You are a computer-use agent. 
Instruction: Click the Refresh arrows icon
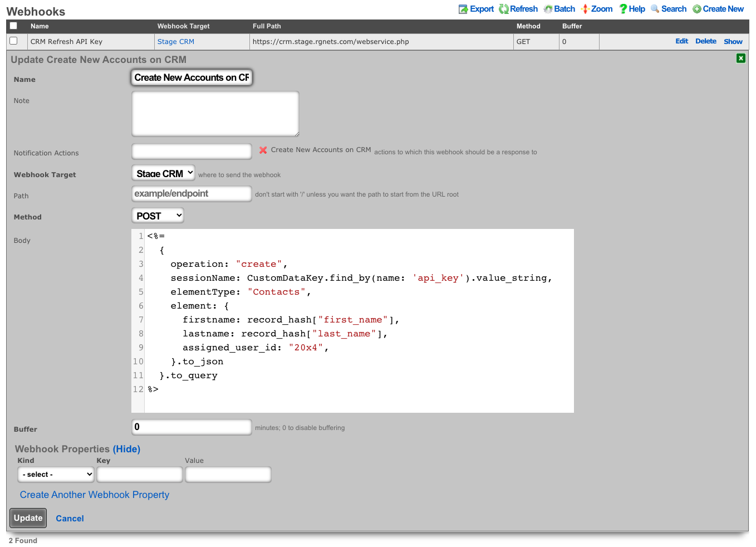(504, 9)
